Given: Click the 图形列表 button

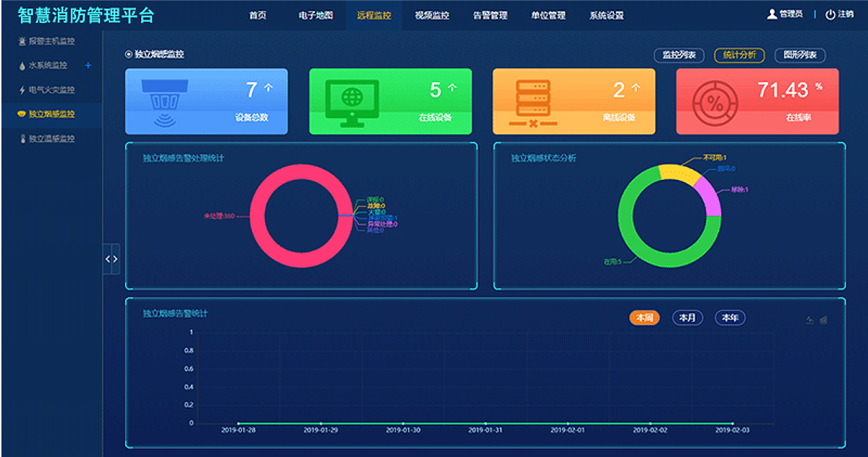Looking at the screenshot, I should [800, 55].
